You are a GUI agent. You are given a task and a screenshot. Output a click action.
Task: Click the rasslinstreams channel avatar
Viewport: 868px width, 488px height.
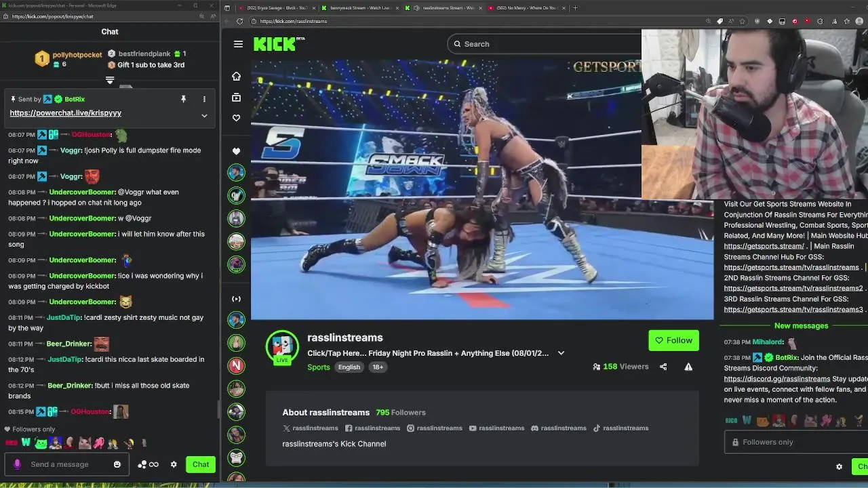pos(282,347)
